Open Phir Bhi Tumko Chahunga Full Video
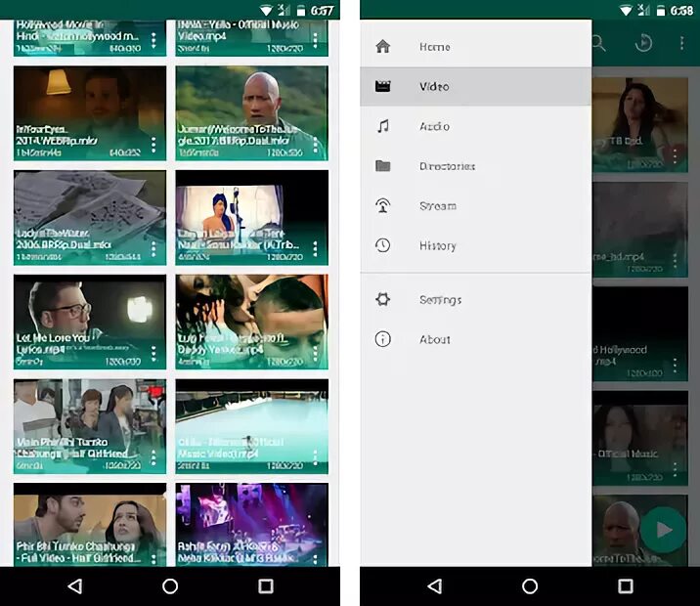 click(x=90, y=525)
